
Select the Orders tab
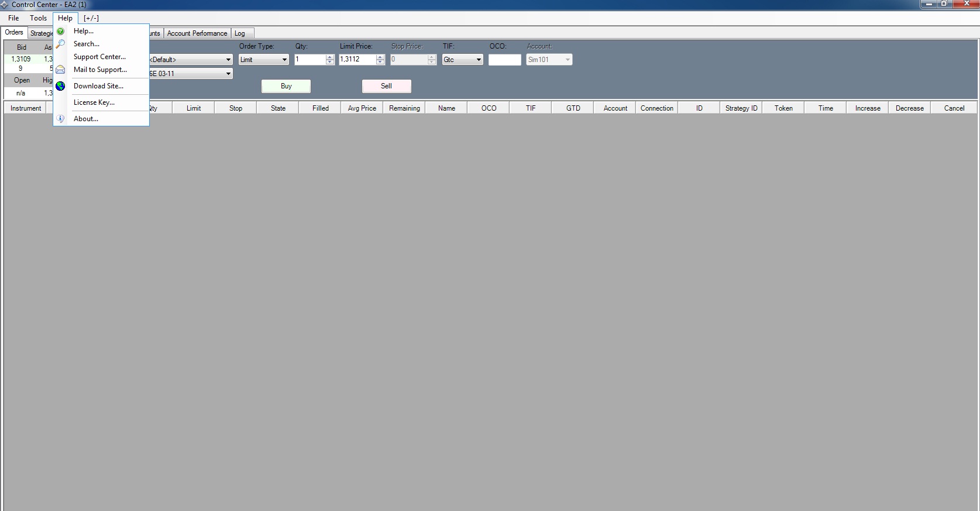coord(14,33)
